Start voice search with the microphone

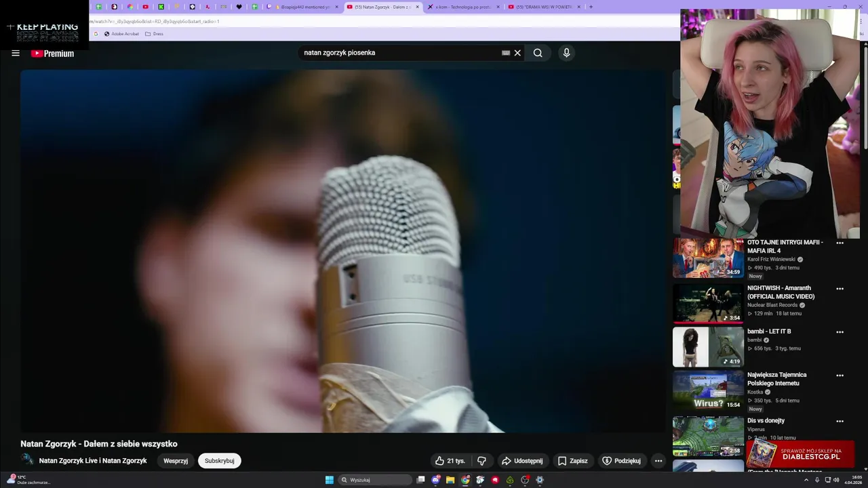tap(566, 53)
